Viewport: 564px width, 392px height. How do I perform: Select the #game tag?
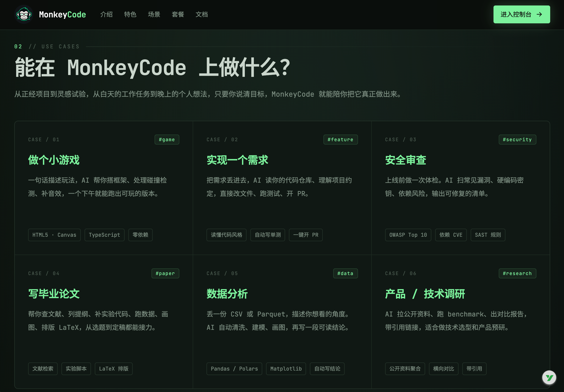pos(167,140)
